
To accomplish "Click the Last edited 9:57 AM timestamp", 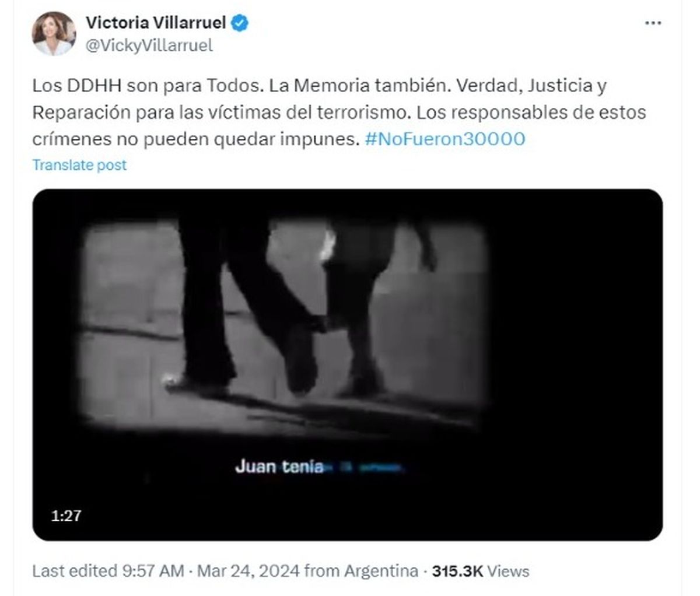I will pos(108,571).
